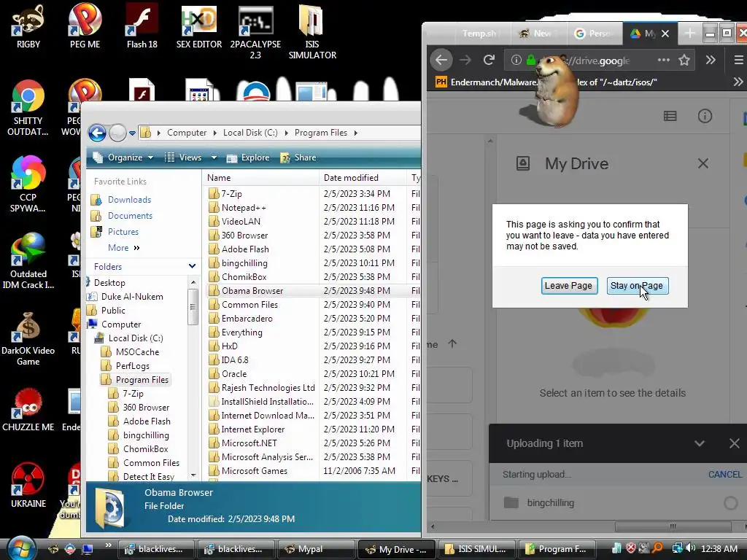Launch the Flash 18 desktop shortcut

tap(142, 26)
